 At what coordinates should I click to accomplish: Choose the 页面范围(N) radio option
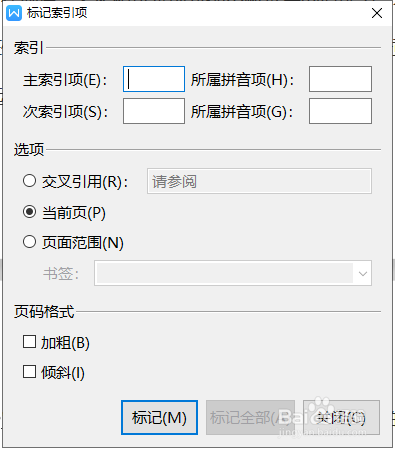pos(29,242)
